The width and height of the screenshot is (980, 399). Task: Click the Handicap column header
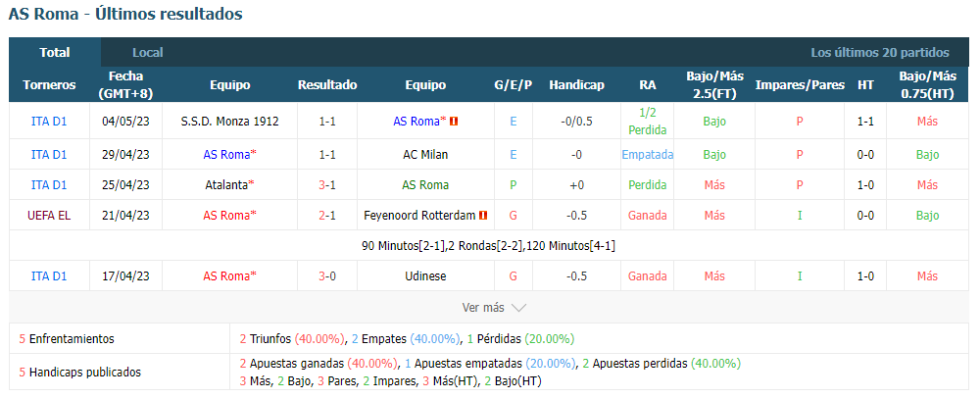tap(577, 85)
